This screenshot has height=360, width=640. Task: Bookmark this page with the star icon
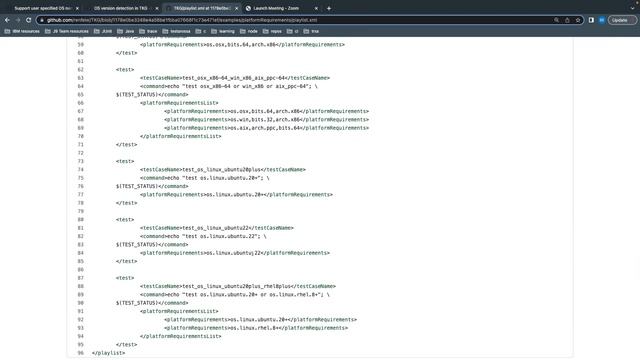[x=578, y=20]
